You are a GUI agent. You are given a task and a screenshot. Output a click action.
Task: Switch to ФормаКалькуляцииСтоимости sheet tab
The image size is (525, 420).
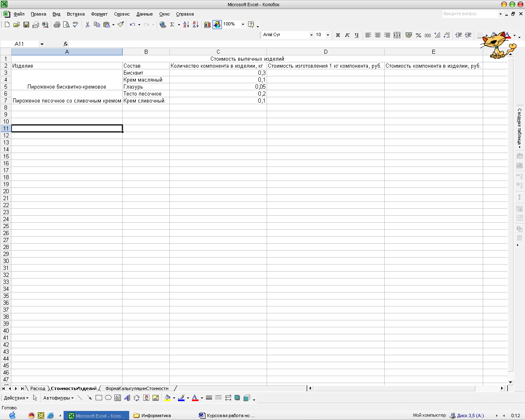[x=137, y=388]
